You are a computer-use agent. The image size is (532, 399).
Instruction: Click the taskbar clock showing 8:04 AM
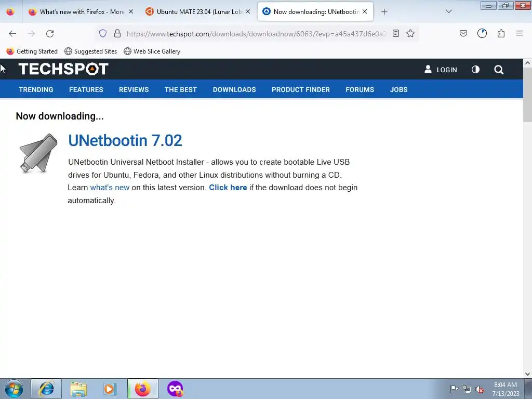(x=506, y=389)
